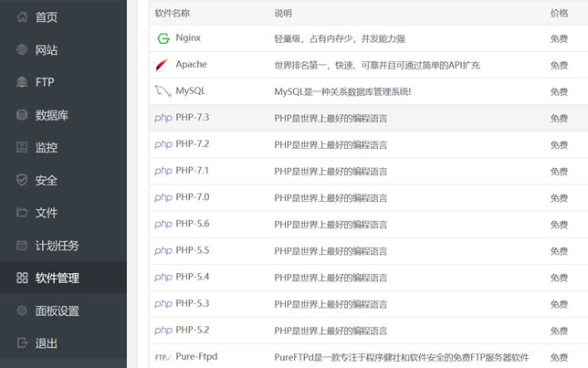This screenshot has height=368, width=588.
Task: Click Apache description 世界排名第一
Action: [x=377, y=65]
